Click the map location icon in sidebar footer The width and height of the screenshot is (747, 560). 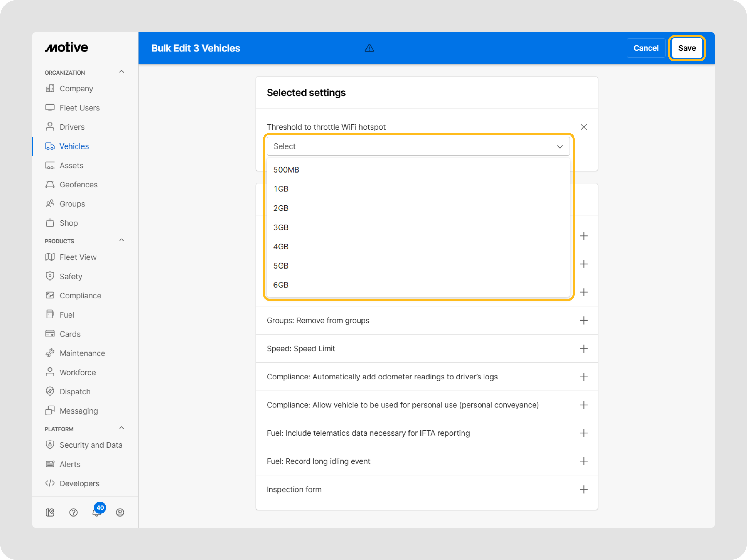point(50,513)
